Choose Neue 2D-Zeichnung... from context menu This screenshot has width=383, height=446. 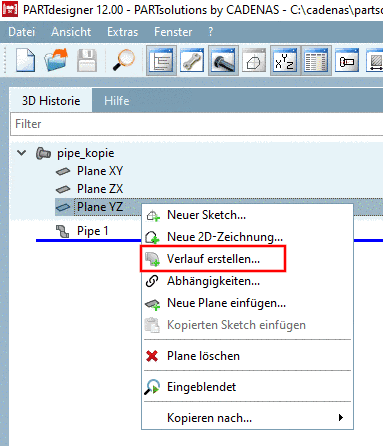click(247, 237)
